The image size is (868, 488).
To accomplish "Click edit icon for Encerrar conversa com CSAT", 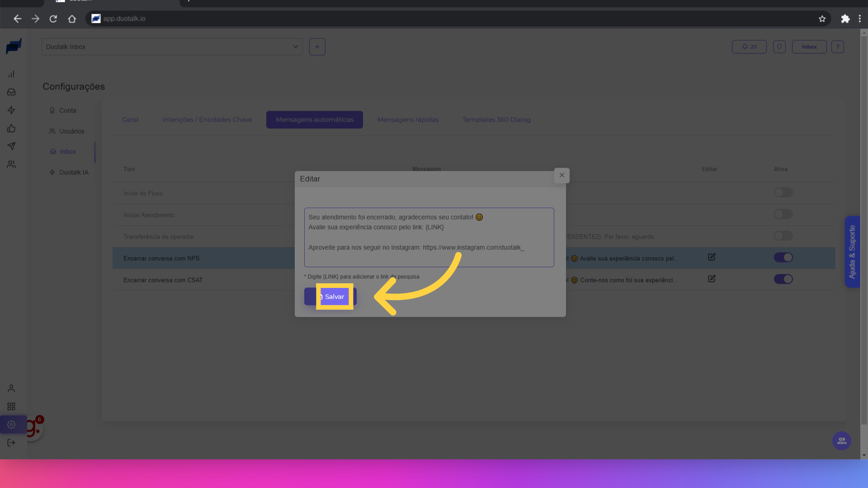I will coord(712,279).
